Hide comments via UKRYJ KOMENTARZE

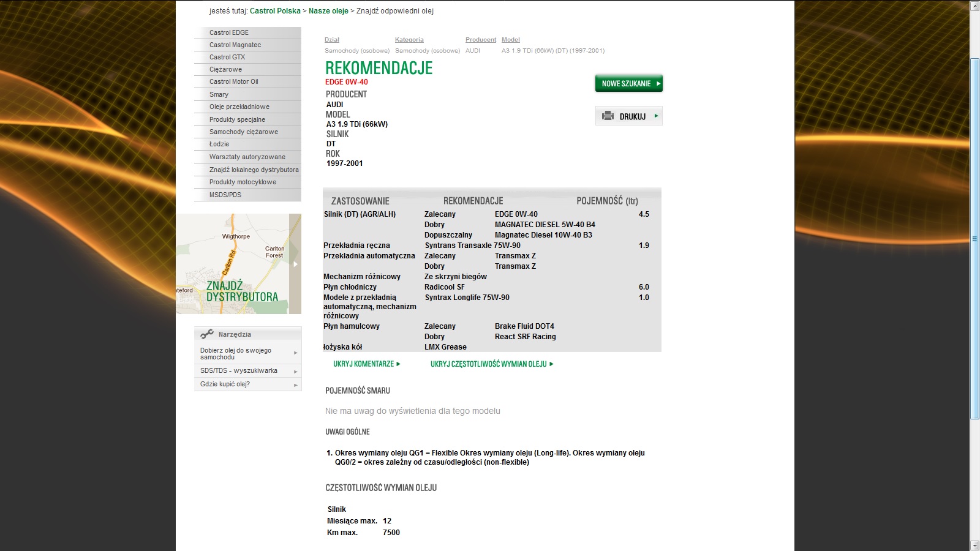pos(366,364)
